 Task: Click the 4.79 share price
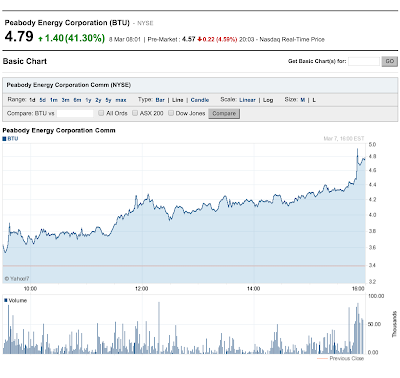pyautogui.click(x=19, y=37)
